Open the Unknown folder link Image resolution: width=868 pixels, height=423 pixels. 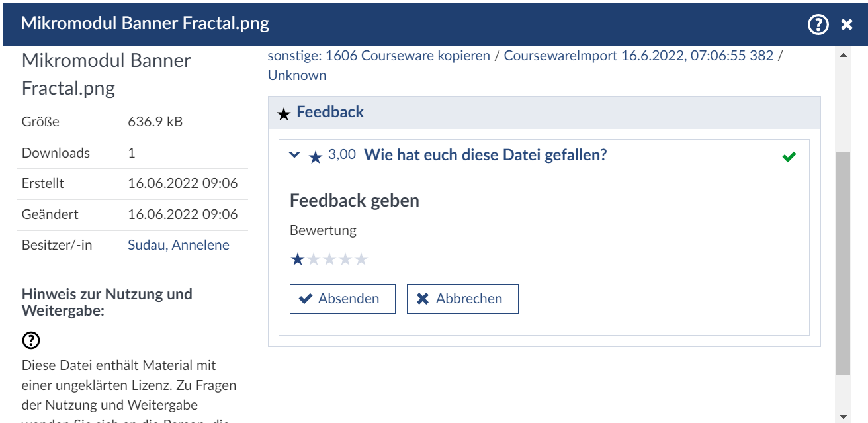[x=297, y=75]
